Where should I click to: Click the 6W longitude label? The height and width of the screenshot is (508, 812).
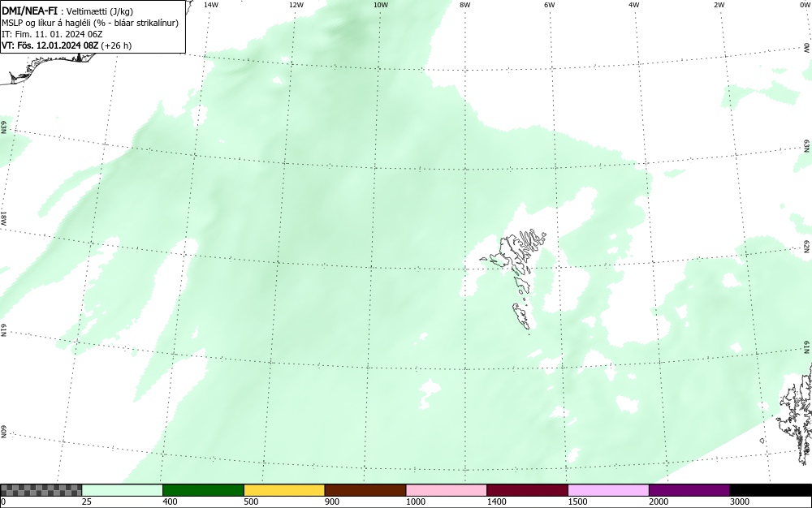coord(550,5)
